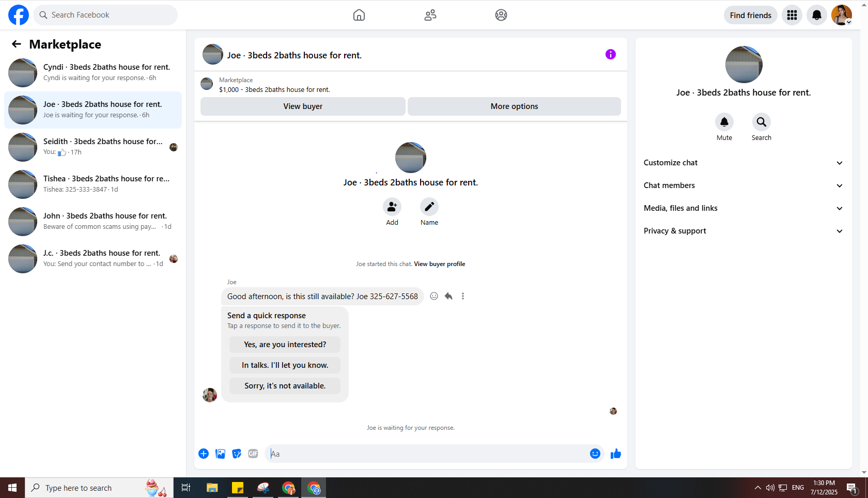Screen dimensions: 868x498
Task: Open Windows Start menu
Action: (12, 488)
